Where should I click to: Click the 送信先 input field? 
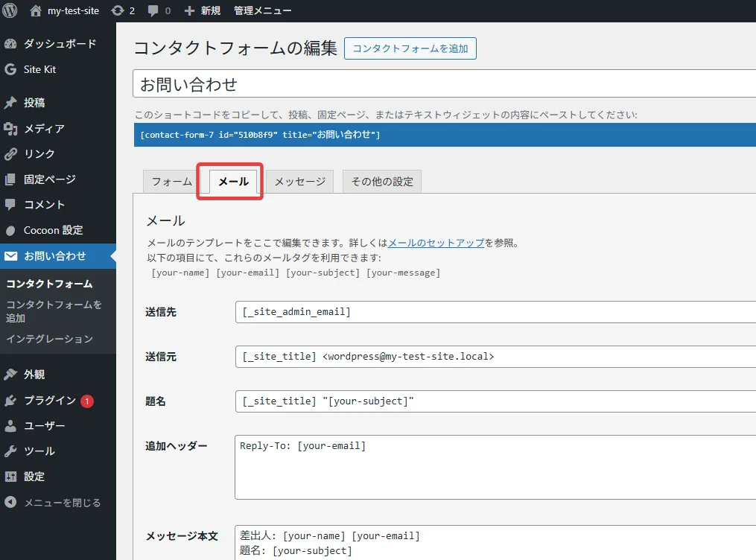tap(495, 312)
